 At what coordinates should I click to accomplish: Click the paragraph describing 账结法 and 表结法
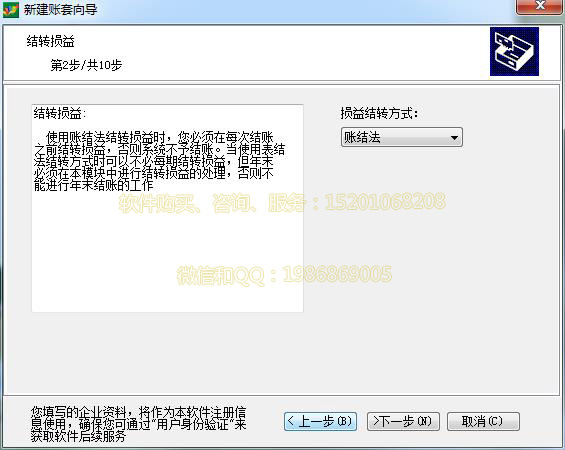[x=159, y=161]
